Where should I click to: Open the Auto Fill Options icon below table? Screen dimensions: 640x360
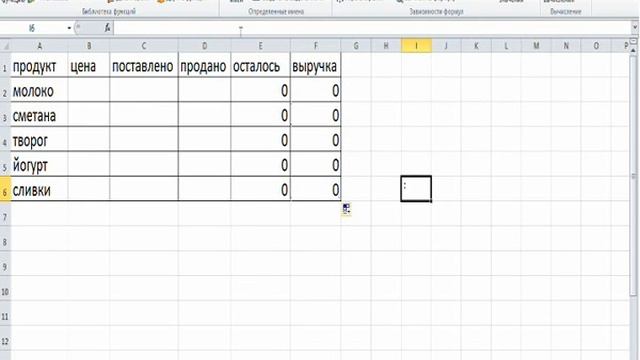(346, 209)
